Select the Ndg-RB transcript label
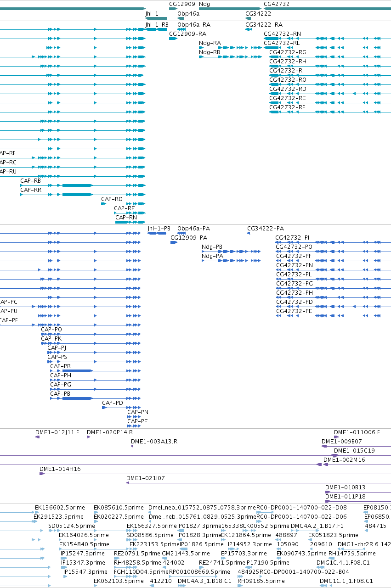Viewport: 391px width, 588px height. point(210,52)
